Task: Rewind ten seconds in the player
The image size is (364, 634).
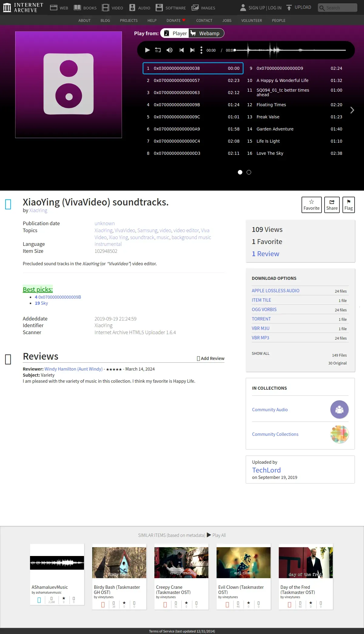Action: [x=158, y=50]
